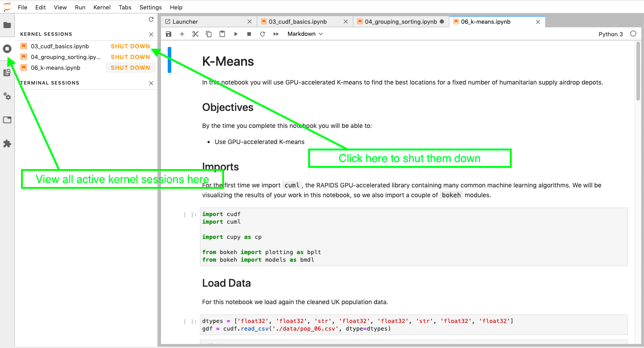Restart kernel and run all cells icon
The width and height of the screenshot is (644, 348).
point(276,34)
